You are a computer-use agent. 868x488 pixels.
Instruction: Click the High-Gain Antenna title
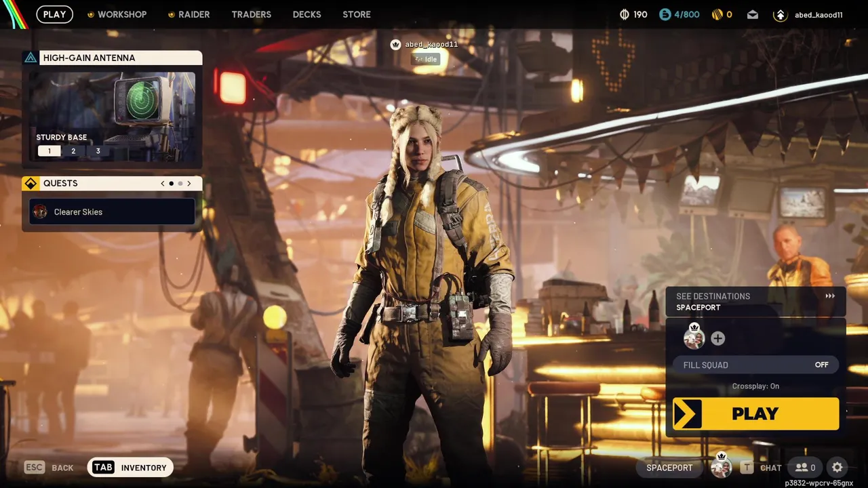tap(89, 58)
